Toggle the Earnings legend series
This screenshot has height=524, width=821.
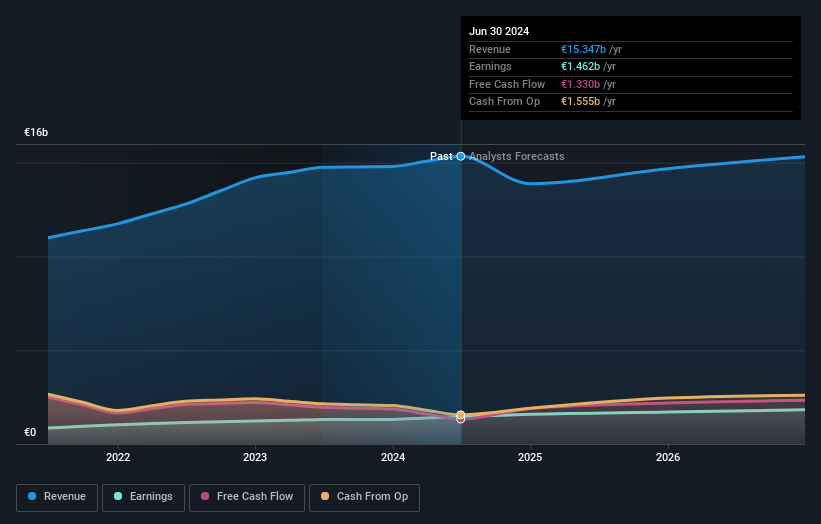143,497
